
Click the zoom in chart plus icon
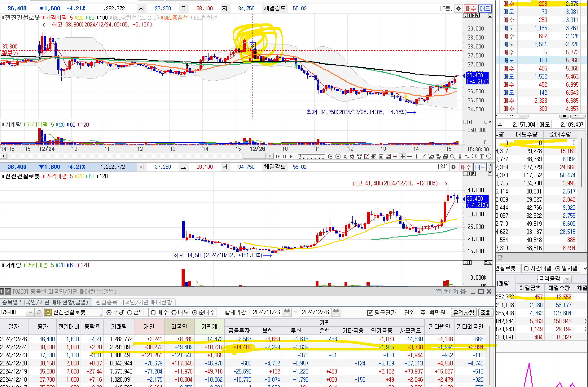[x=338, y=156]
